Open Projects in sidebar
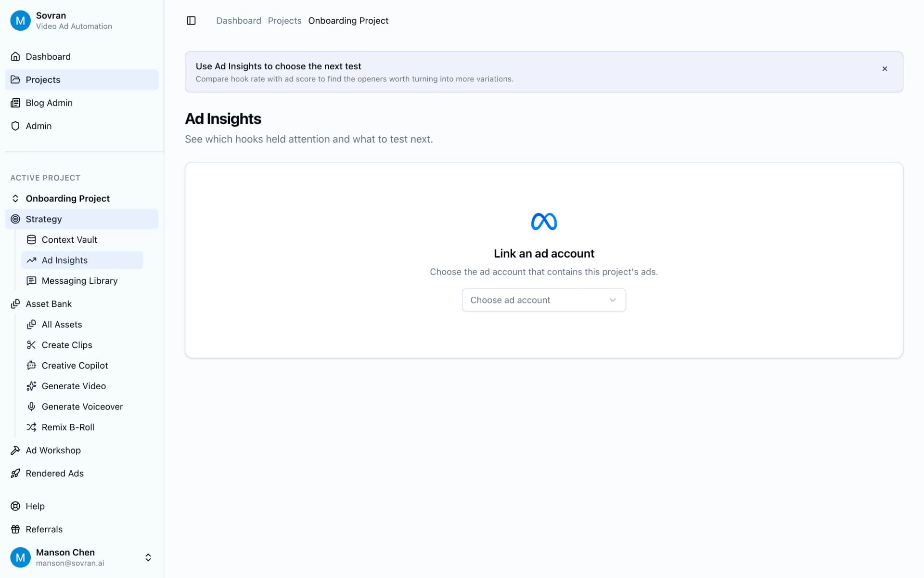 coord(82,79)
